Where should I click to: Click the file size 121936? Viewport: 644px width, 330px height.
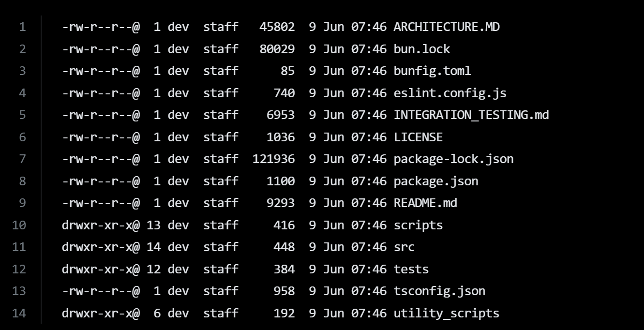coord(273,159)
